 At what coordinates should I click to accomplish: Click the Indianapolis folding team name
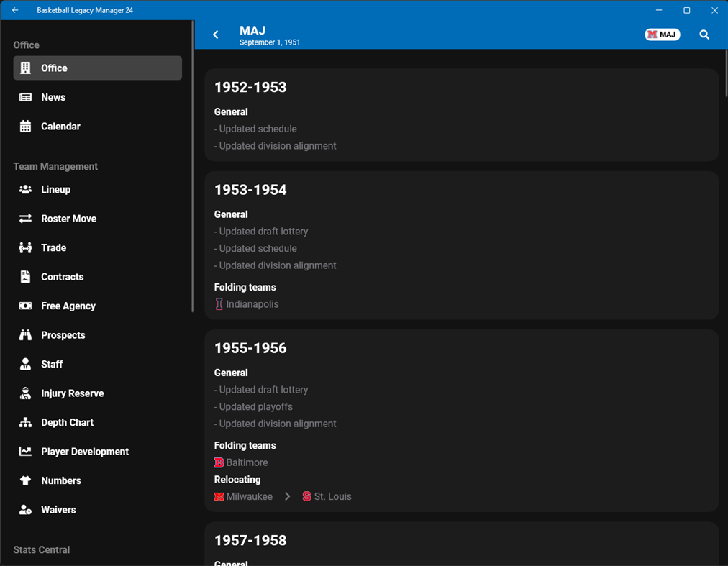pyautogui.click(x=252, y=304)
